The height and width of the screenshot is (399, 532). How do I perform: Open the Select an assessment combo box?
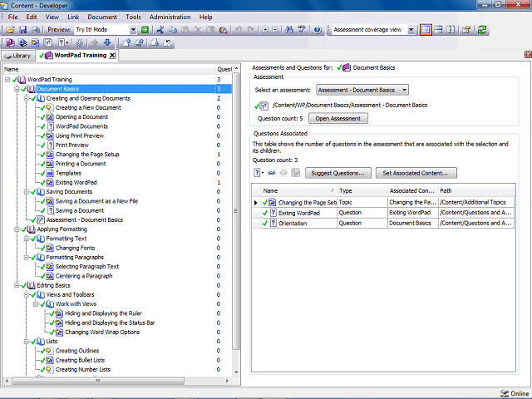[x=362, y=90]
